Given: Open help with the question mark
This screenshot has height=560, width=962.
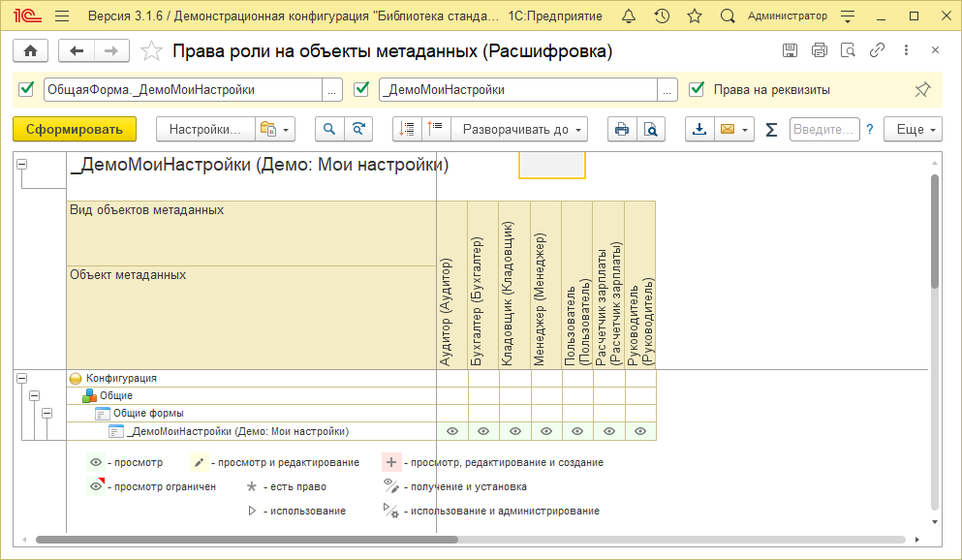Looking at the screenshot, I should pyautogui.click(x=869, y=130).
